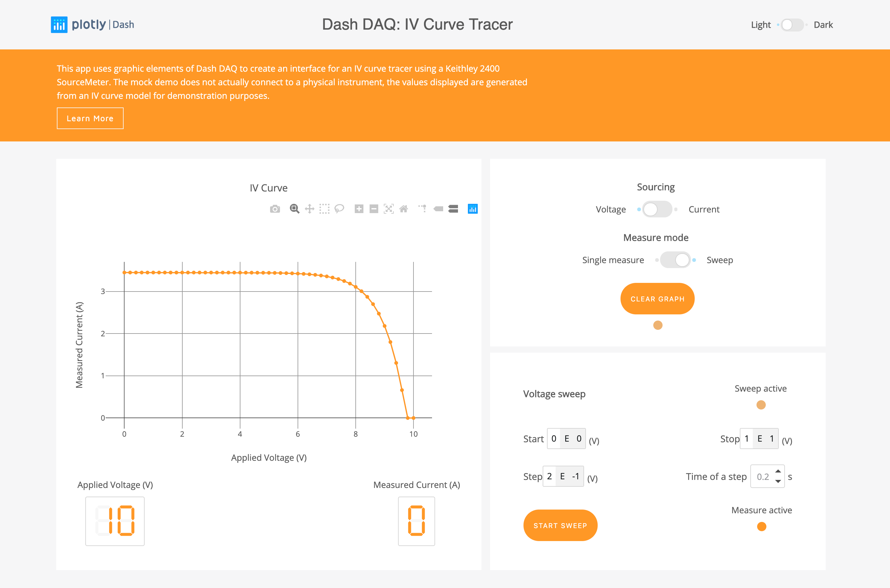Click the Measure active indicator light
The height and width of the screenshot is (588, 890).
pyautogui.click(x=762, y=527)
